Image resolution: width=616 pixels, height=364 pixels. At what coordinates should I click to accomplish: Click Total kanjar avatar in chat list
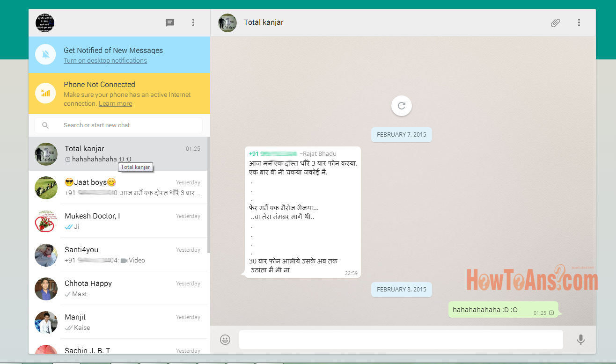[46, 154]
